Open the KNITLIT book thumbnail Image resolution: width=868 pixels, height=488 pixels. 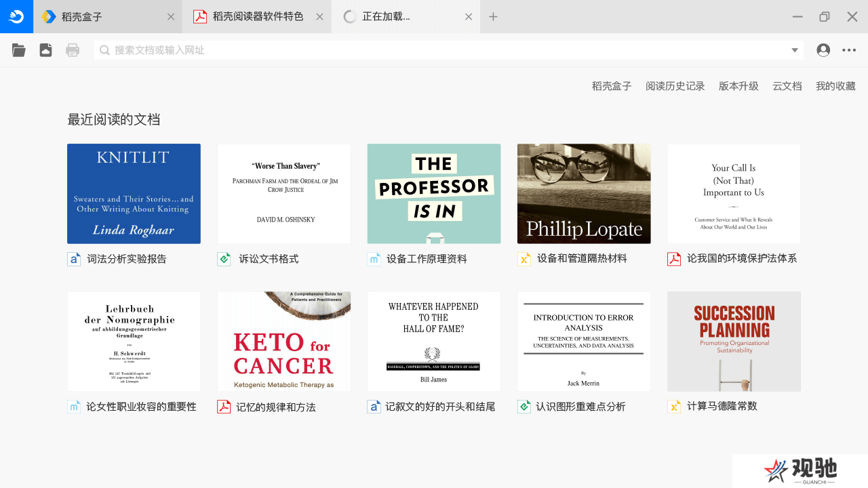(134, 194)
